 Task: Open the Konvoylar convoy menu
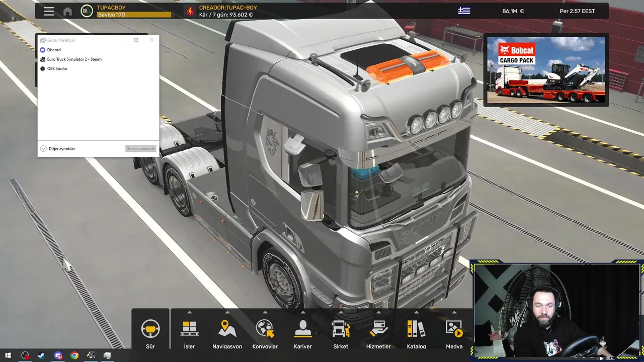[265, 329]
